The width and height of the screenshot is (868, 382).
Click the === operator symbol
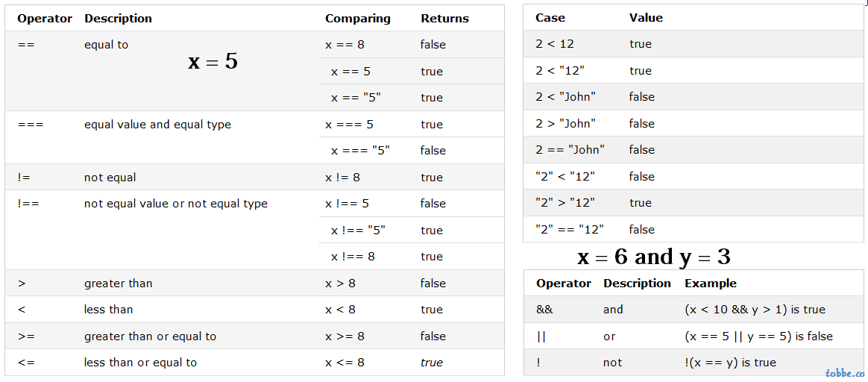tap(31, 125)
